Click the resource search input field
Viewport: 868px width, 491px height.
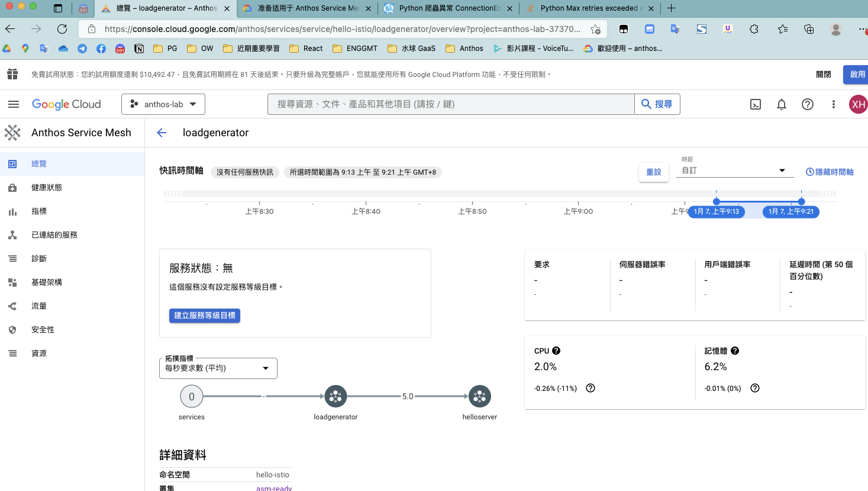click(x=451, y=104)
